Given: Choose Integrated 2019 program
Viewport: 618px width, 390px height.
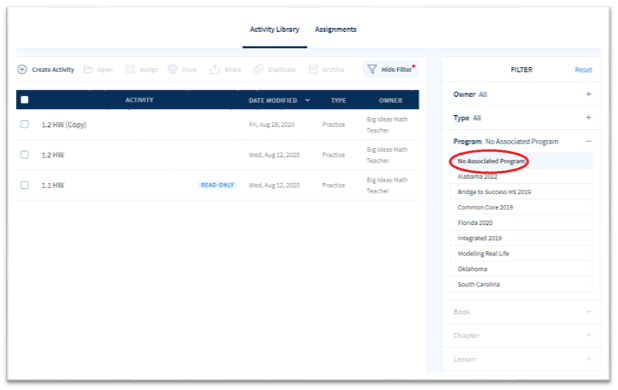Looking at the screenshot, I should [521, 238].
